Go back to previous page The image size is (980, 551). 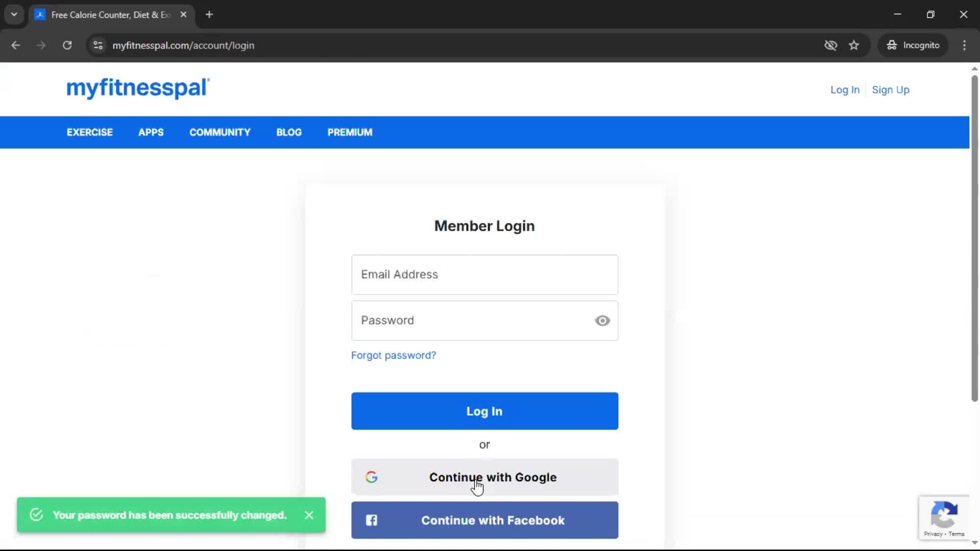pyautogui.click(x=15, y=45)
